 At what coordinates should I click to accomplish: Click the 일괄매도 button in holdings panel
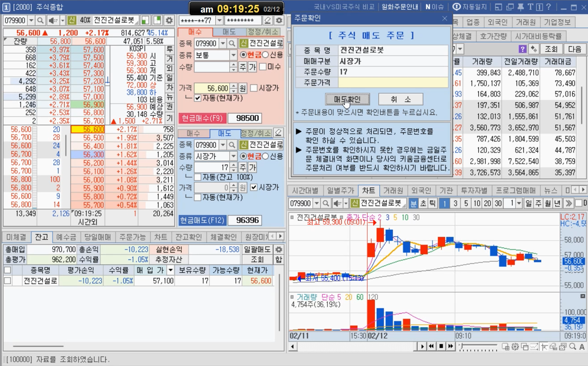point(258,250)
